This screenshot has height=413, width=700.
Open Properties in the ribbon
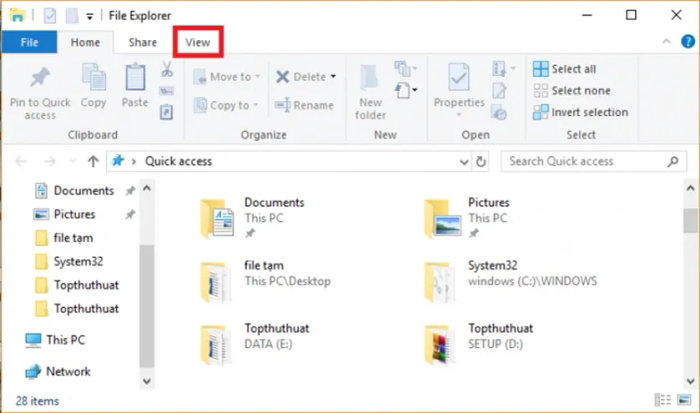coord(459,85)
